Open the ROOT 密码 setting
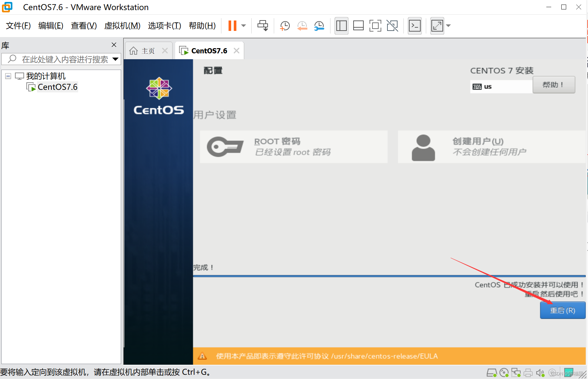 [x=294, y=147]
